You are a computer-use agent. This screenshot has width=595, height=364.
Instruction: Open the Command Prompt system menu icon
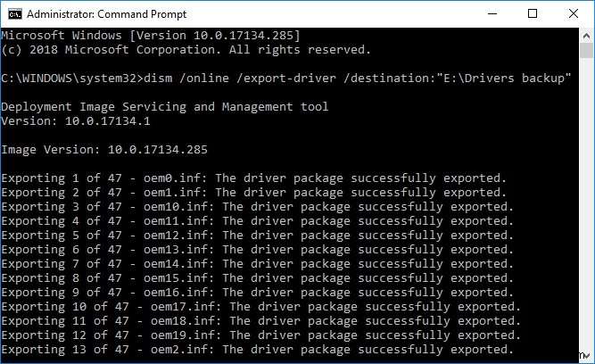click(14, 13)
